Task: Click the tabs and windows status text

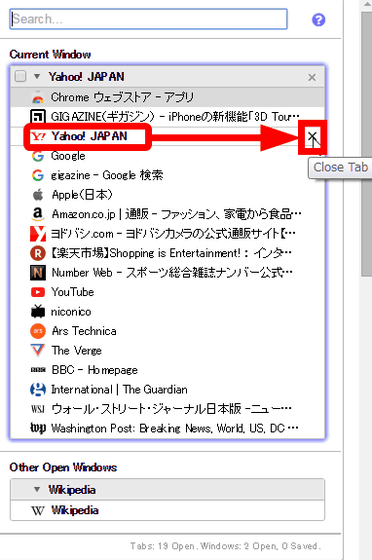Action: pyautogui.click(x=225, y=546)
